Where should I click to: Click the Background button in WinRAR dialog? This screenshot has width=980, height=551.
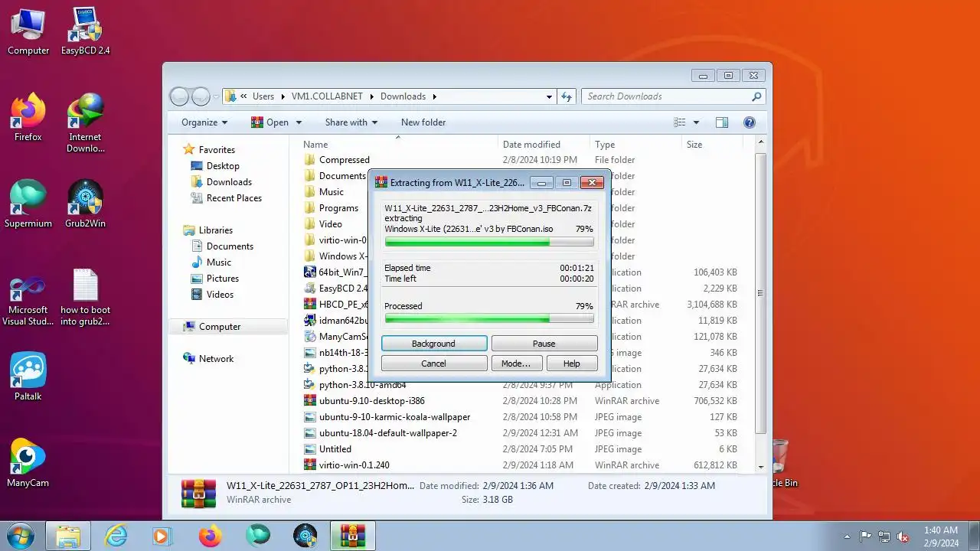coord(433,344)
